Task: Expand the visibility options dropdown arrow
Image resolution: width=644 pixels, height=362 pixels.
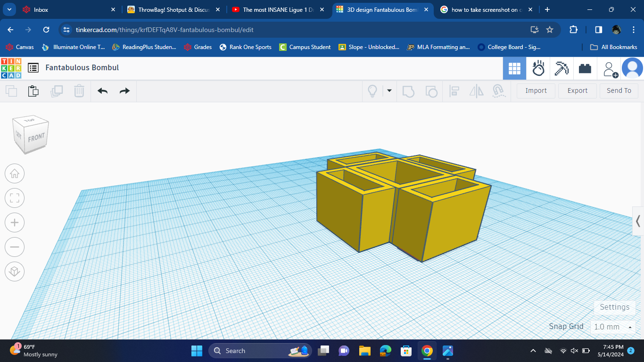Action: pyautogui.click(x=389, y=90)
